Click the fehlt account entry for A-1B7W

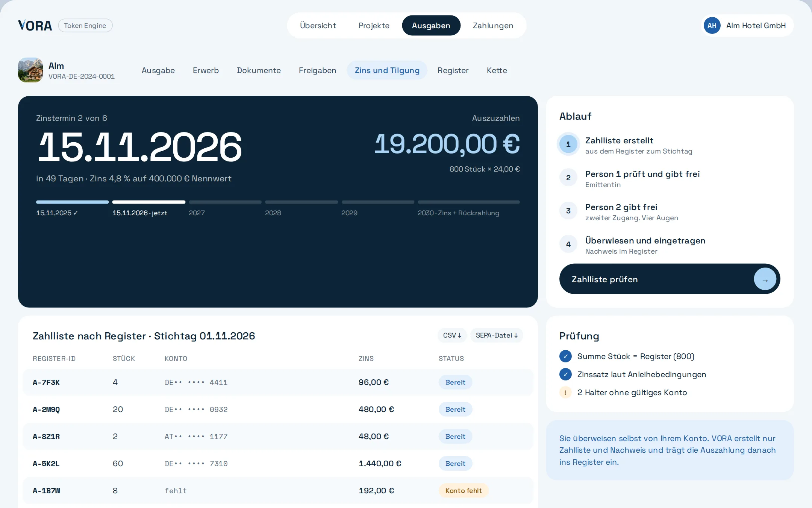point(176,491)
